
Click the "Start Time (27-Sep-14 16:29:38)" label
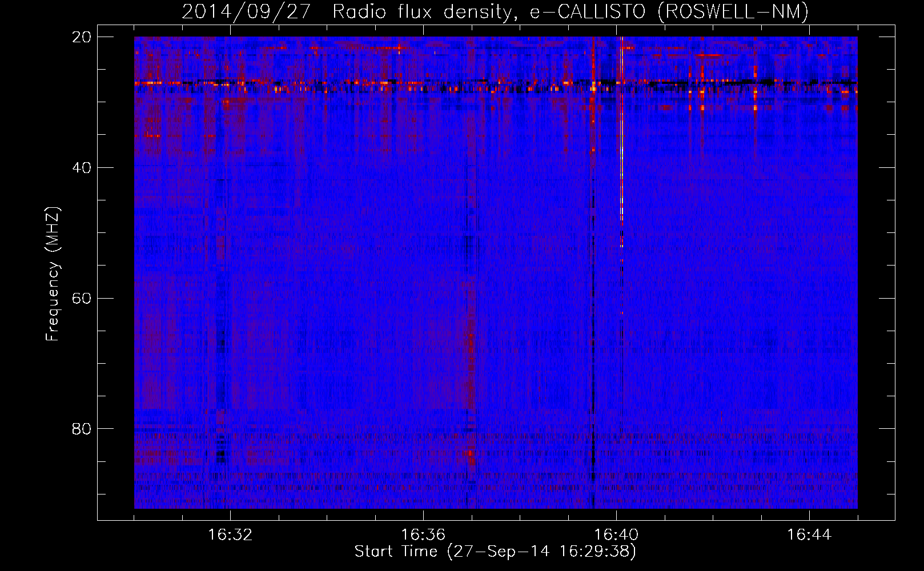[495, 552]
